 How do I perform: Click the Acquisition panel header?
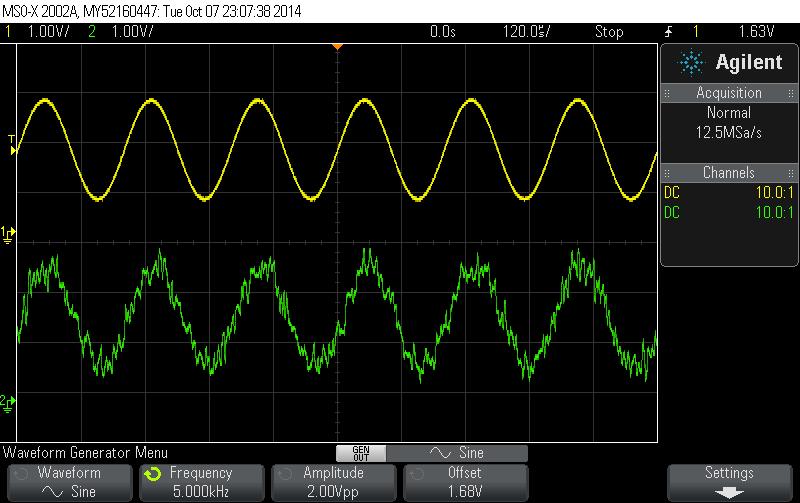[730, 93]
